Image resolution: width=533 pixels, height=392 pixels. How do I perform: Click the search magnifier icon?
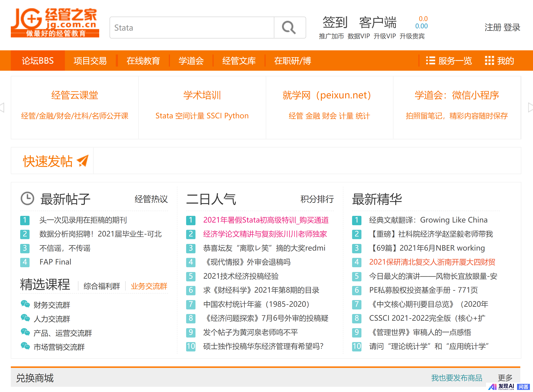tap(289, 27)
